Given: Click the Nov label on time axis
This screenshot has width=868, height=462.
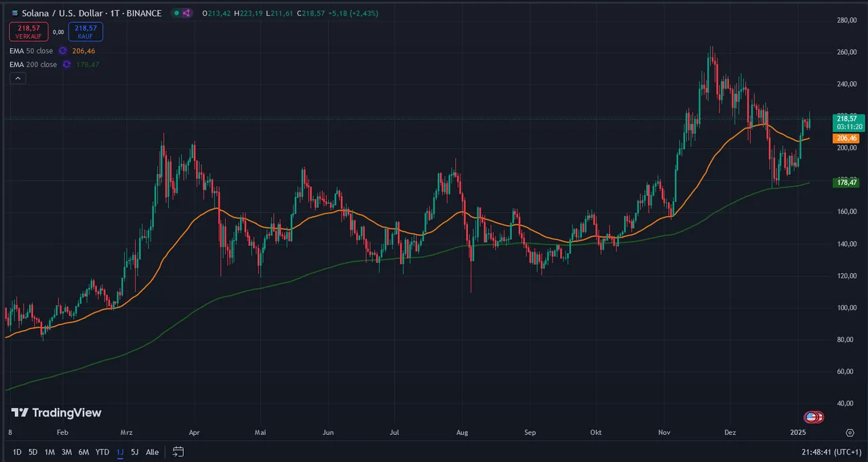Looking at the screenshot, I should [x=664, y=432].
